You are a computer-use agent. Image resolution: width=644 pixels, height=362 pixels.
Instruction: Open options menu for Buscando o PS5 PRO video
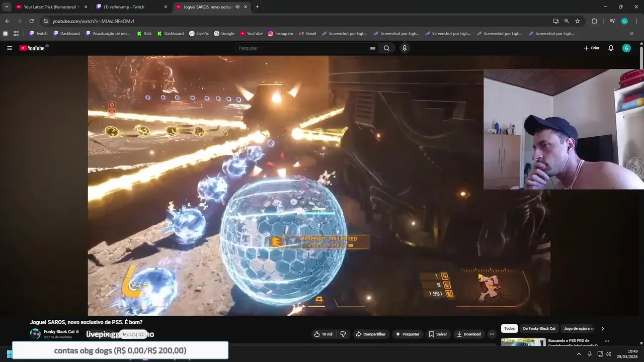pos(607,341)
